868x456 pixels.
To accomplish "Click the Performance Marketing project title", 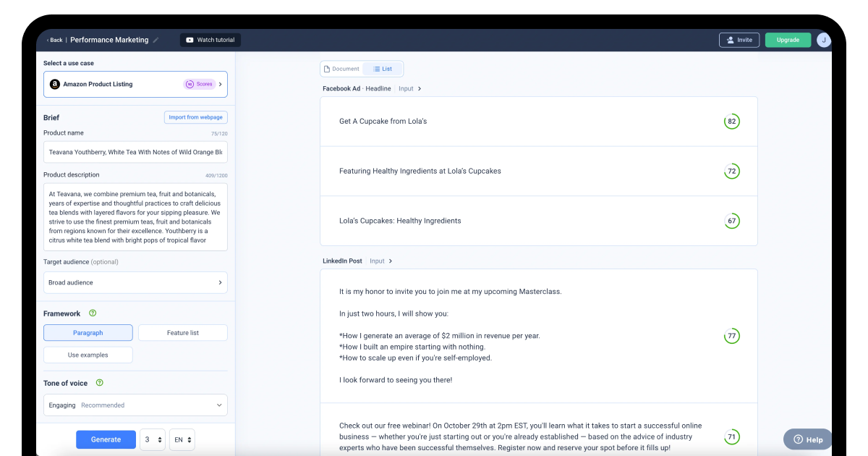I will click(109, 41).
